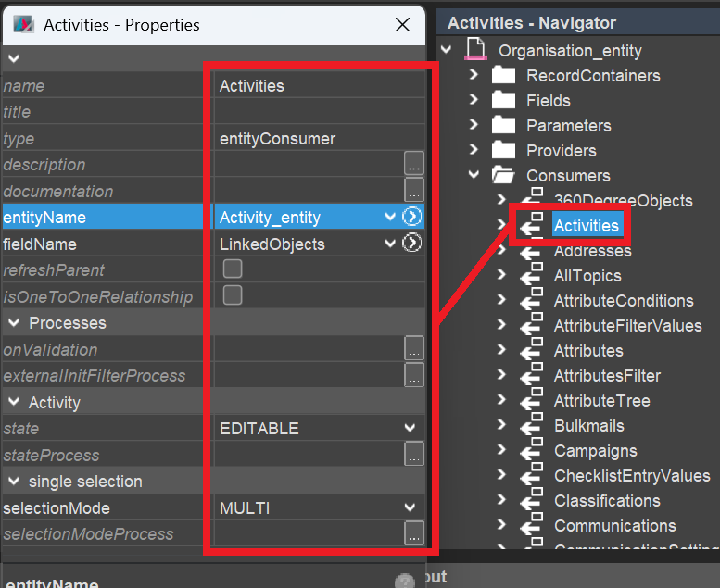Open the description editor ellipsis button

point(413,164)
